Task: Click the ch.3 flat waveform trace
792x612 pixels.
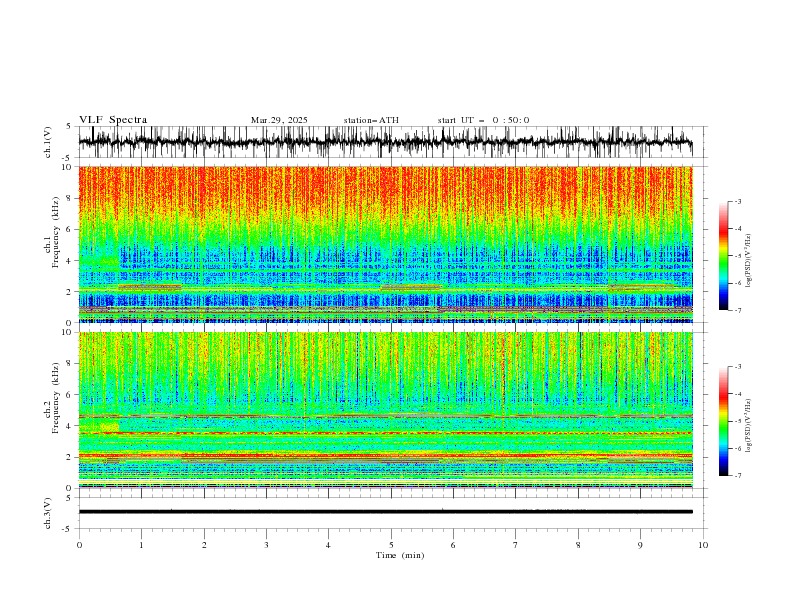Action: [x=385, y=512]
